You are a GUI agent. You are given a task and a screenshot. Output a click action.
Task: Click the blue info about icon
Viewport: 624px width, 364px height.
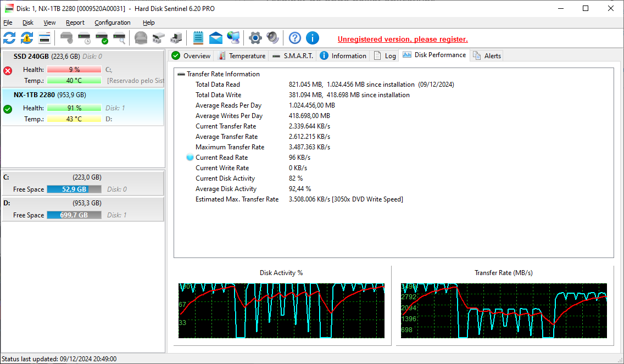click(x=313, y=38)
